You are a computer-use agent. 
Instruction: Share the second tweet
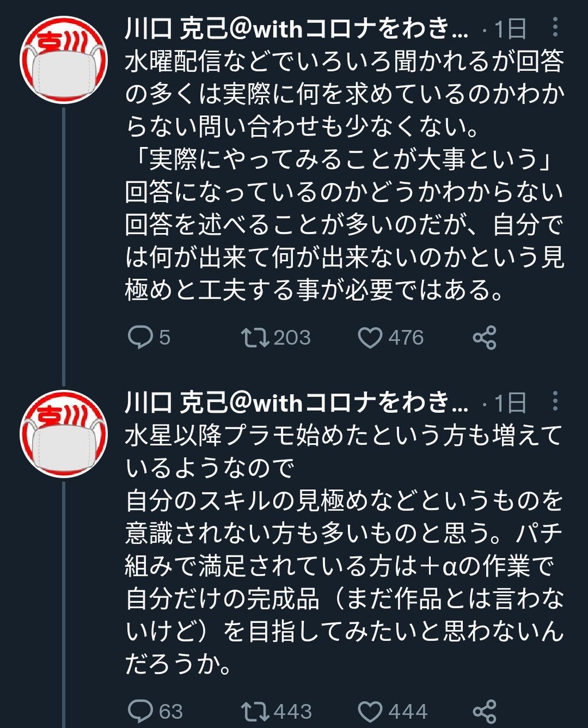[484, 712]
